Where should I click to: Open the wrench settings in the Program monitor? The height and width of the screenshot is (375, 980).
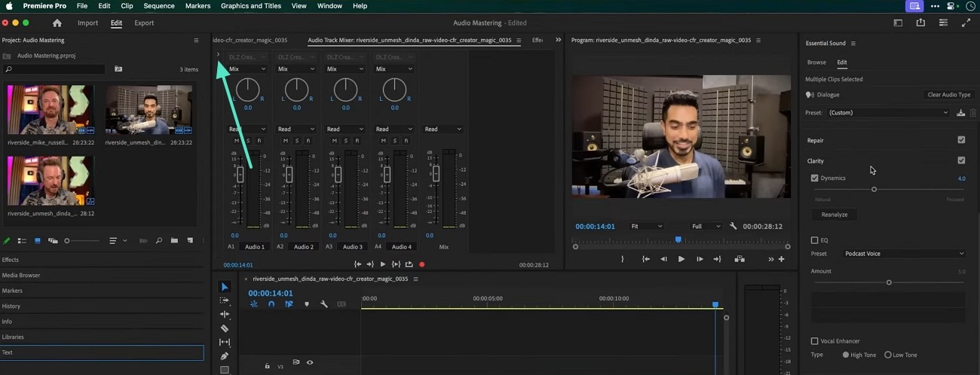(733, 226)
